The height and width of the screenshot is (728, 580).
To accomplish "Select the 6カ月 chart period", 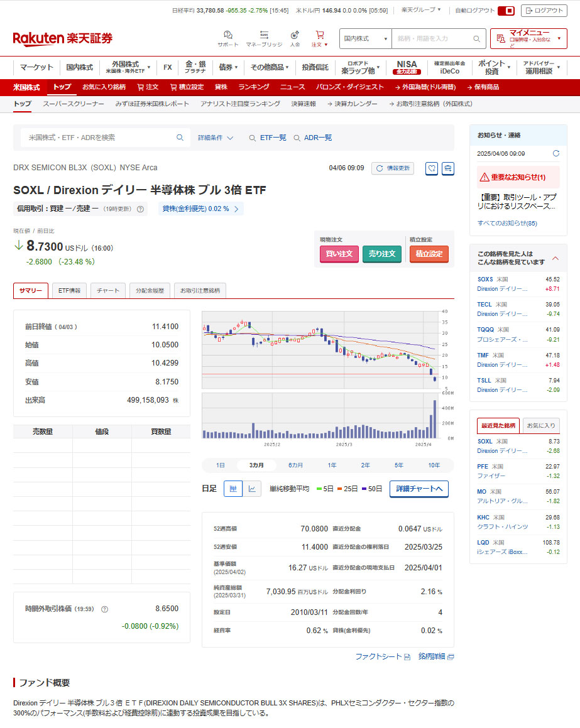I will pos(295,465).
